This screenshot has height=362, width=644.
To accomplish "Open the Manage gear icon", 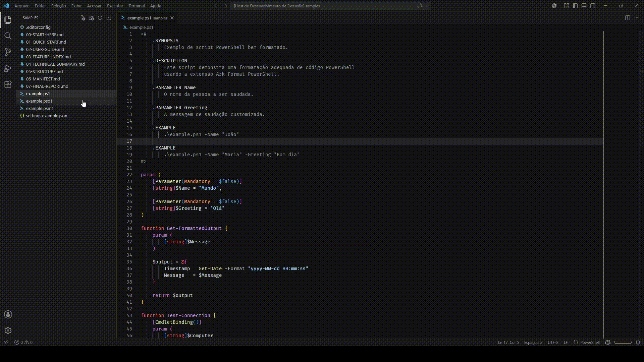I will (8, 330).
